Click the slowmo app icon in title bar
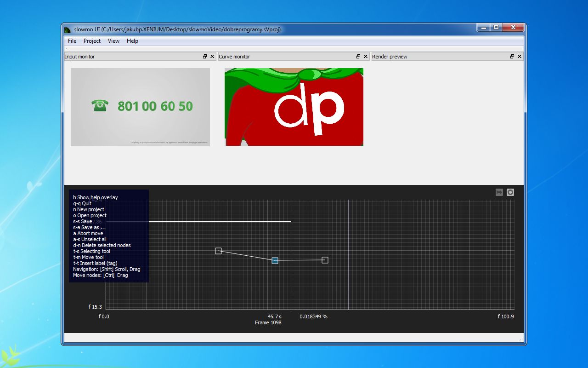The height and width of the screenshot is (368, 588). pyautogui.click(x=68, y=29)
